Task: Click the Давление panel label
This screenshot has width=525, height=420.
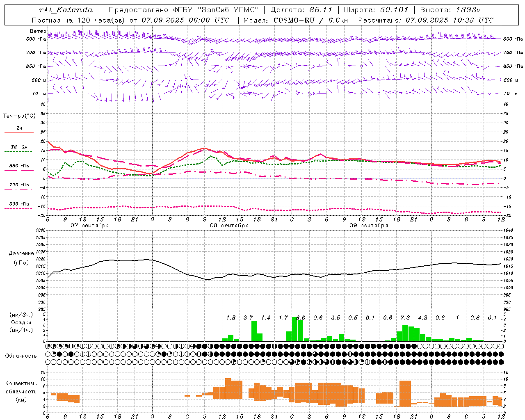Action: (x=21, y=253)
